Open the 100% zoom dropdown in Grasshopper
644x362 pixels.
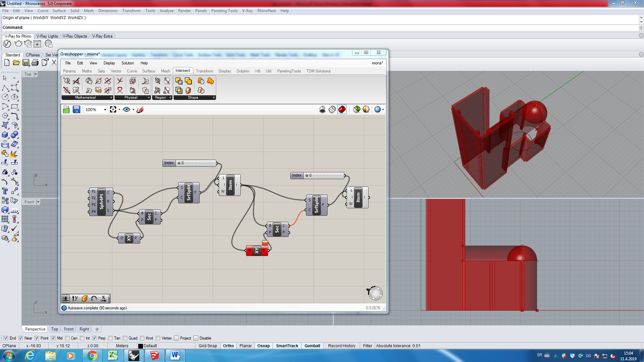pyautogui.click(x=105, y=110)
